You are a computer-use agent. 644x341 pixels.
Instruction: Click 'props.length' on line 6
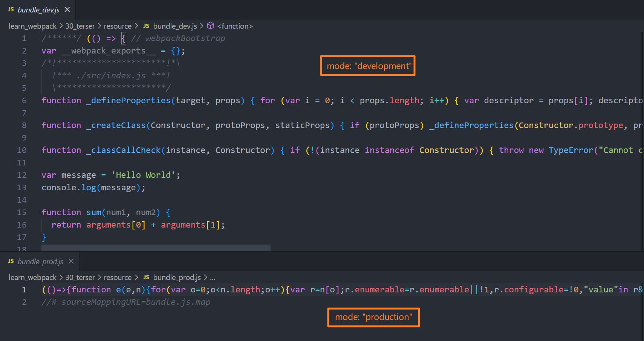[389, 101]
